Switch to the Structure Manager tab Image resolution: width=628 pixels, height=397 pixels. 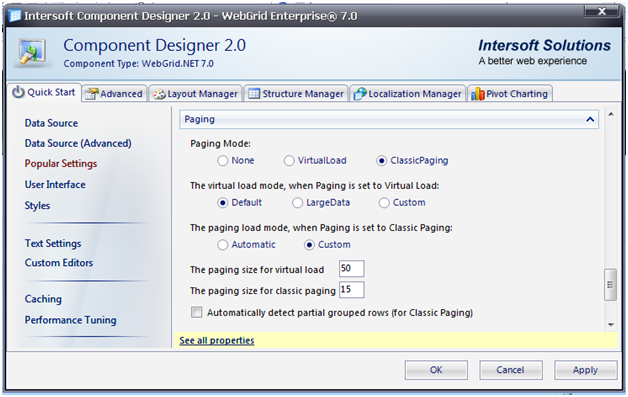click(296, 94)
